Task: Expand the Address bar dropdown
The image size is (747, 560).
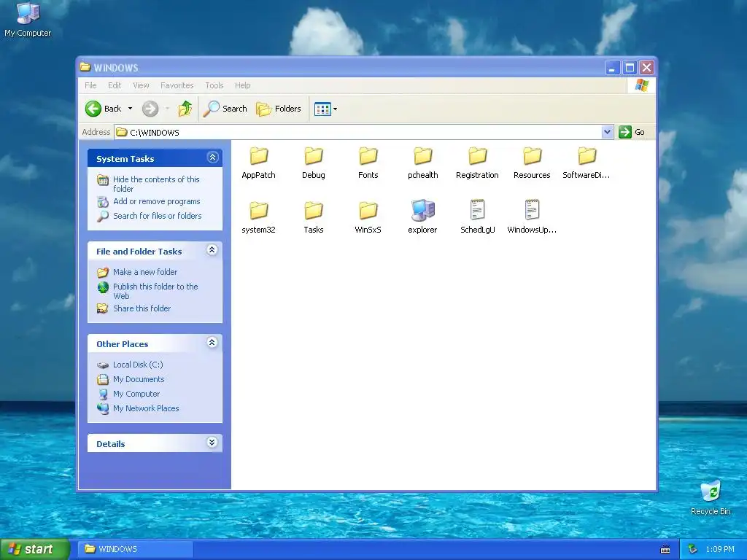Action: 607,132
